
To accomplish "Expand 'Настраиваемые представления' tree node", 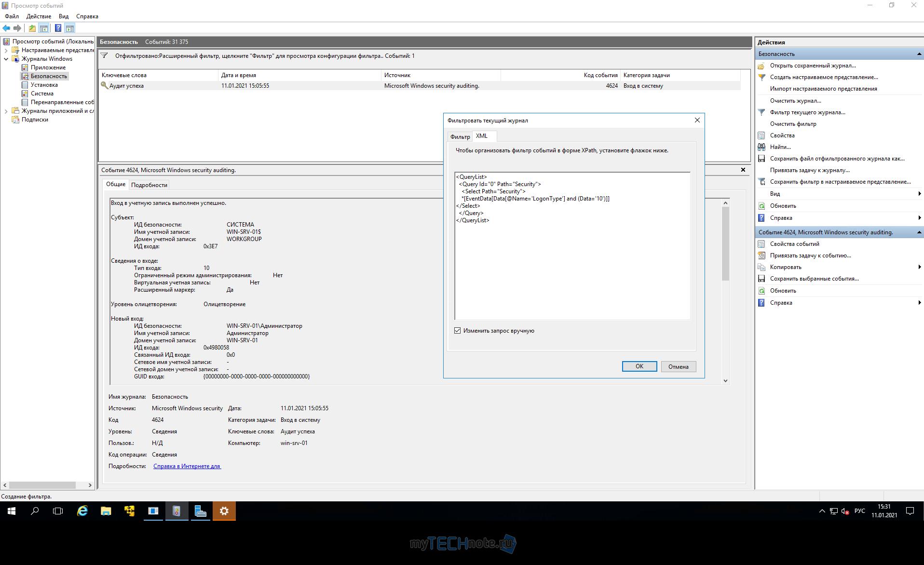I will point(6,50).
